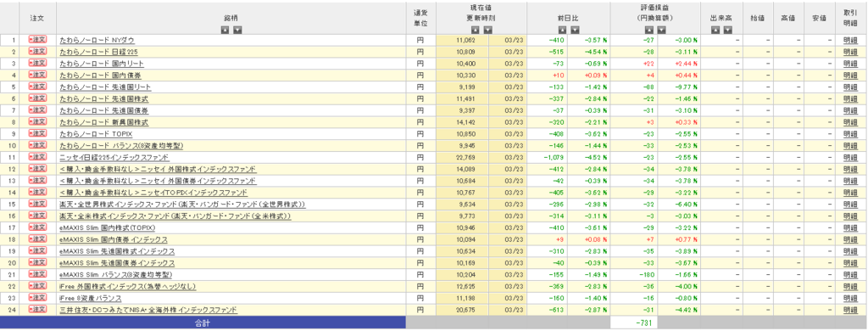Click 注文 button for iFree 8資産バランス
This screenshot has height=331, width=868.
click(37, 298)
